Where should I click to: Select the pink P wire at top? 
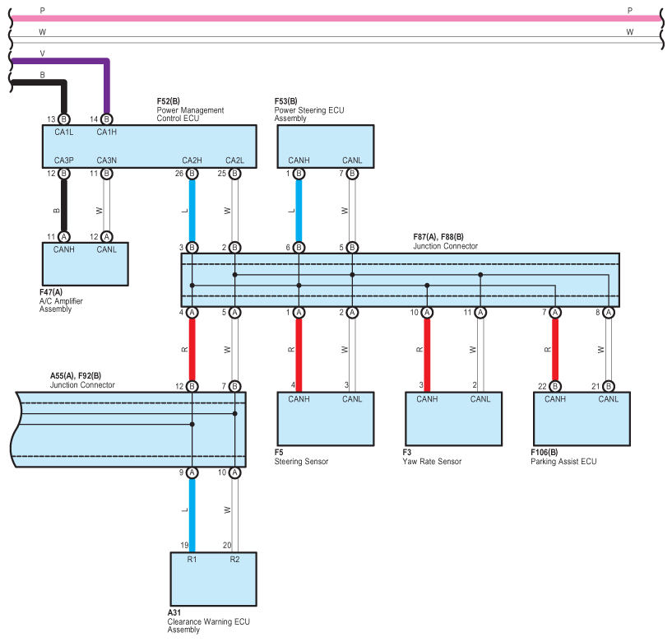coord(329,17)
